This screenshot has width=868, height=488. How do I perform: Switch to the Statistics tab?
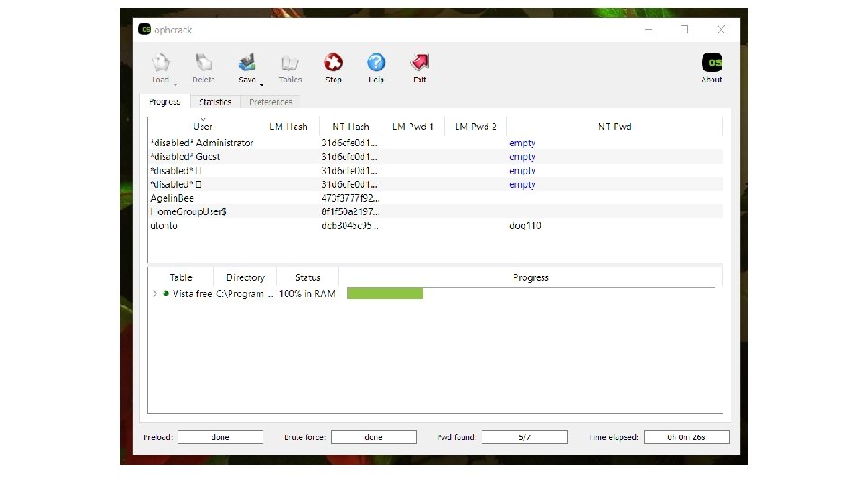(x=215, y=102)
